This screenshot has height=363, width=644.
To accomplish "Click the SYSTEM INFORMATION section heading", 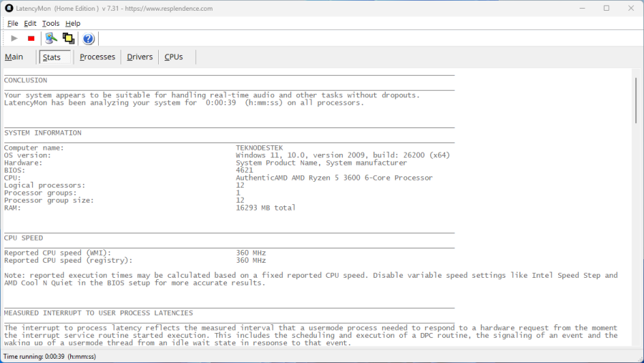I will point(43,132).
